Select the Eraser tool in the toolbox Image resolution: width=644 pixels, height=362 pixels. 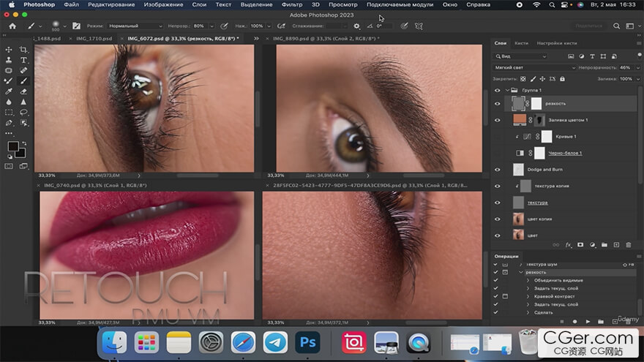[x=23, y=91]
